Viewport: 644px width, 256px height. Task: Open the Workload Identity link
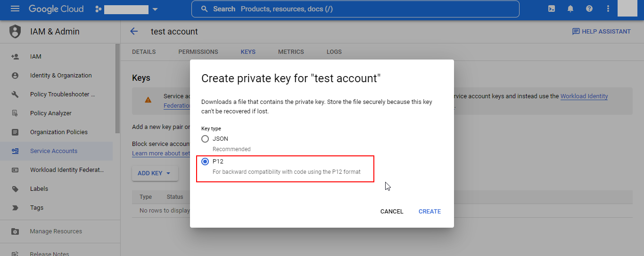[x=584, y=96]
